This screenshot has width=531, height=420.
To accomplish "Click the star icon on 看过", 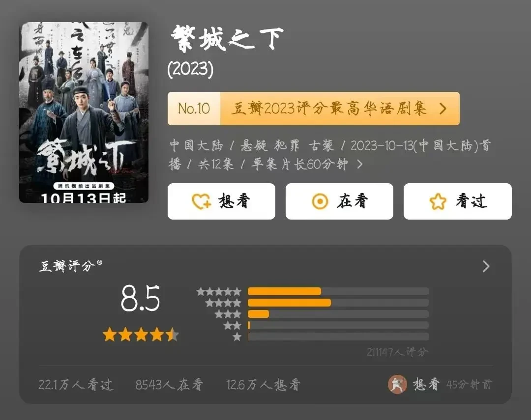I will click(438, 201).
